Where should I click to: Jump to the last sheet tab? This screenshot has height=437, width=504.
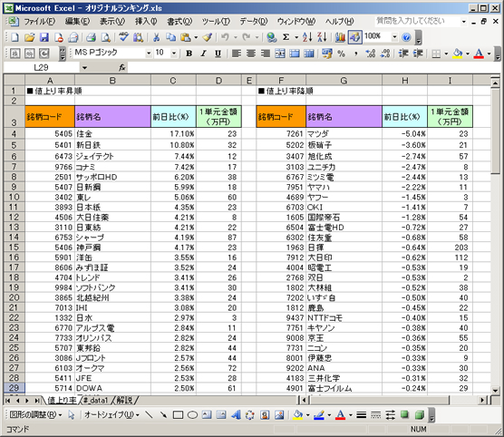[37, 401]
